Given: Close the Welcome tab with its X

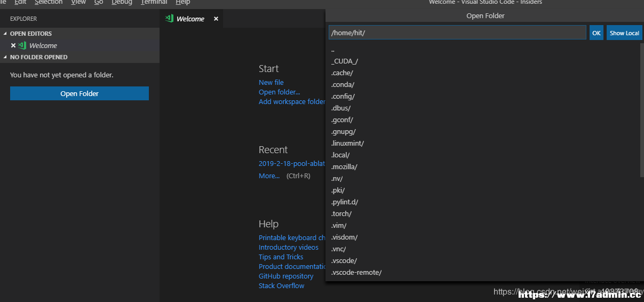Looking at the screenshot, I should (216, 19).
